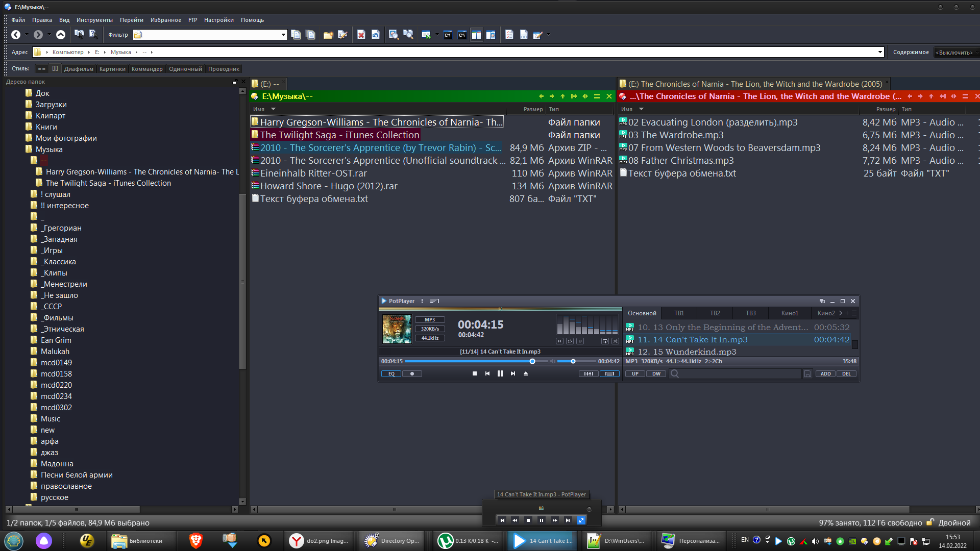Toggle PotPlayer playlist panel button
This screenshot has height=551, width=980.
[x=609, y=373]
